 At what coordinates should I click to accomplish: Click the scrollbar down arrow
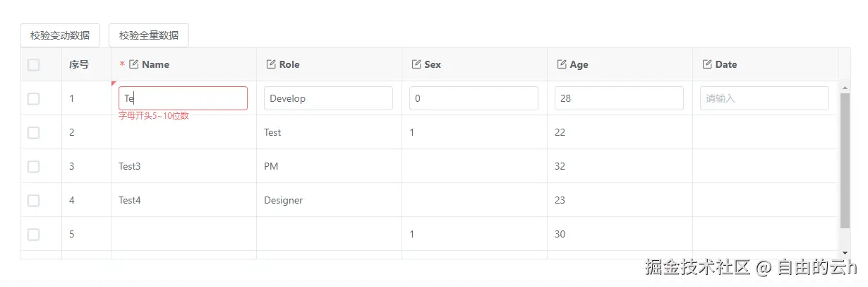click(845, 252)
